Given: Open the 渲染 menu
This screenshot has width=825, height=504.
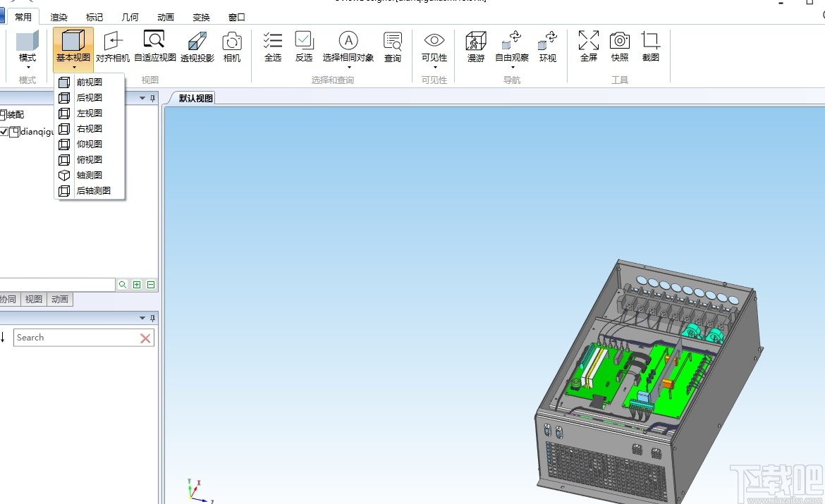Looking at the screenshot, I should click(x=59, y=16).
